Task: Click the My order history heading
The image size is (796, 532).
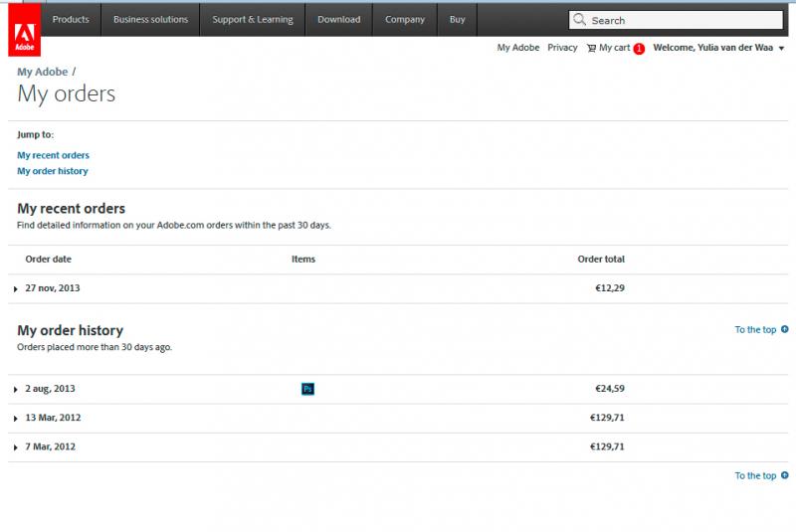Action: tap(70, 331)
